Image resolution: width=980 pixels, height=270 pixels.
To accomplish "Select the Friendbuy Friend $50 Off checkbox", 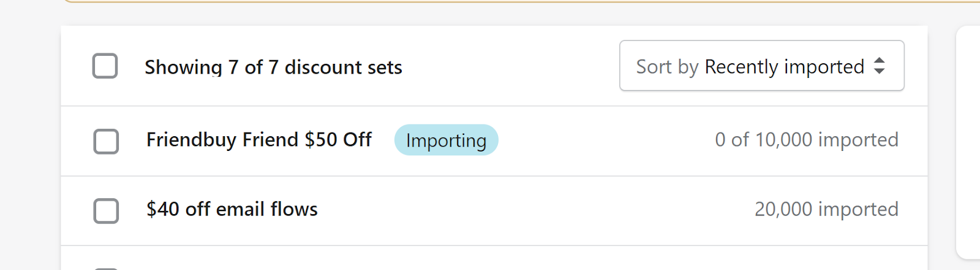I will click(106, 141).
